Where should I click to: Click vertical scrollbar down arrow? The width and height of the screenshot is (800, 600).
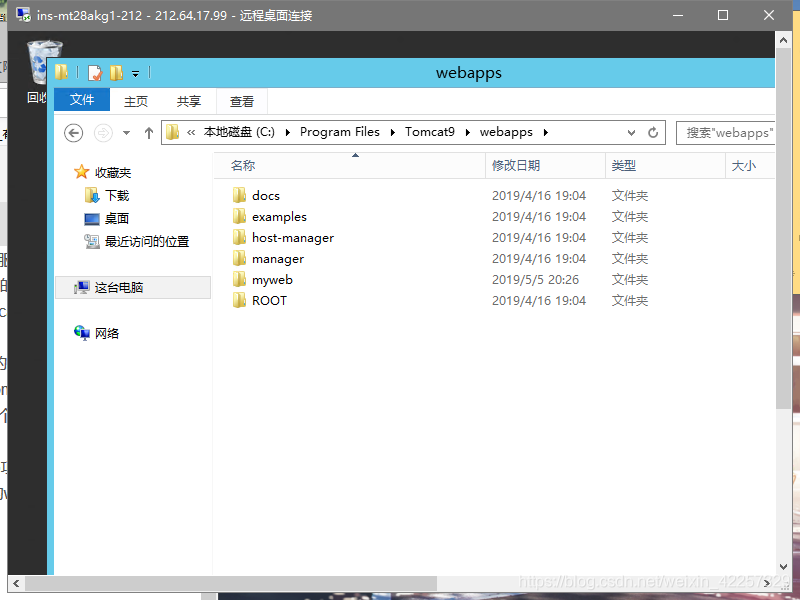point(783,567)
